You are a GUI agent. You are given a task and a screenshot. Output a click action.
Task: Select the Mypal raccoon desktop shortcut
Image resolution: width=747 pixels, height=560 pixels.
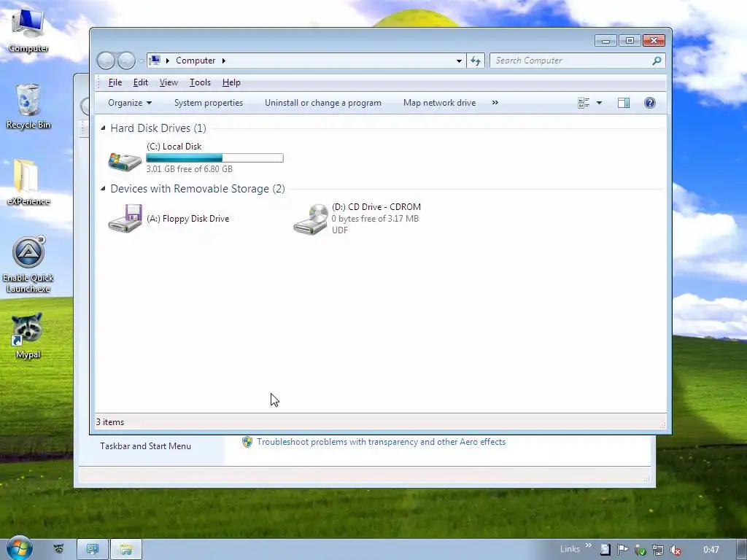pyautogui.click(x=28, y=335)
